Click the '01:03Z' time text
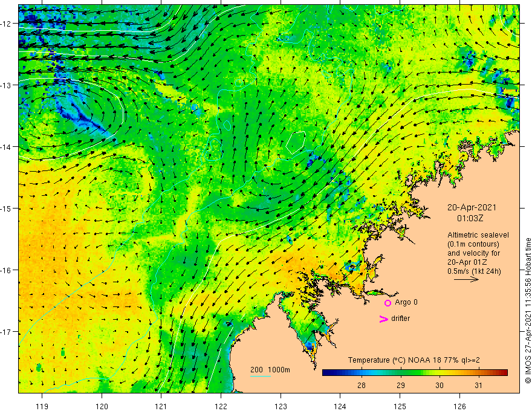This screenshot has width=532, height=411. [470, 218]
